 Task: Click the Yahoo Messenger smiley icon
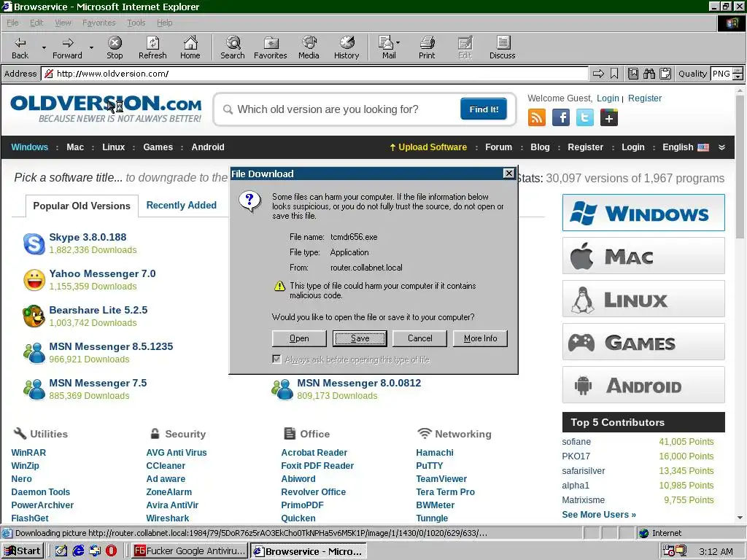[x=34, y=280]
